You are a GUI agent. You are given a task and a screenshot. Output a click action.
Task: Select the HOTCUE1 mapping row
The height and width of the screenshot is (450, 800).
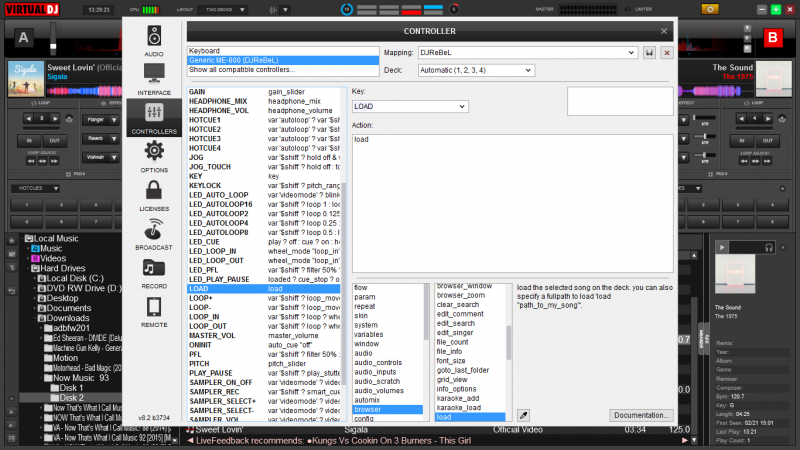tap(264, 120)
